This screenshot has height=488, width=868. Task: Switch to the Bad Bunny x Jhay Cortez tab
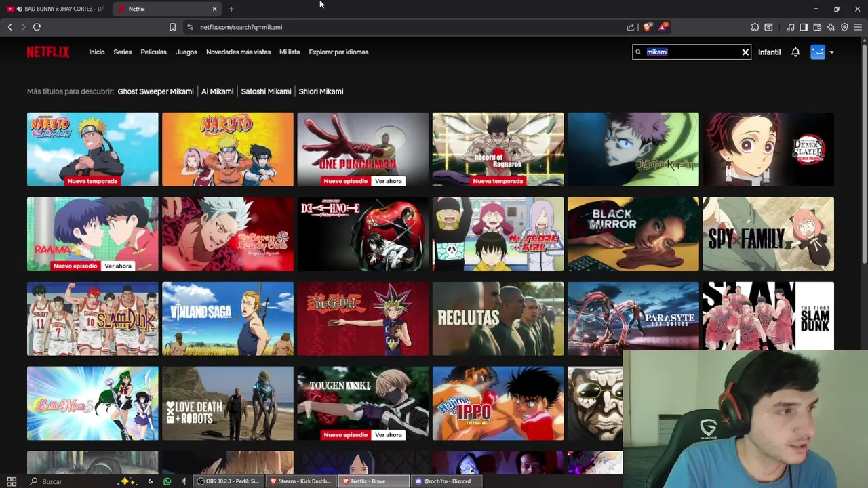pos(56,9)
